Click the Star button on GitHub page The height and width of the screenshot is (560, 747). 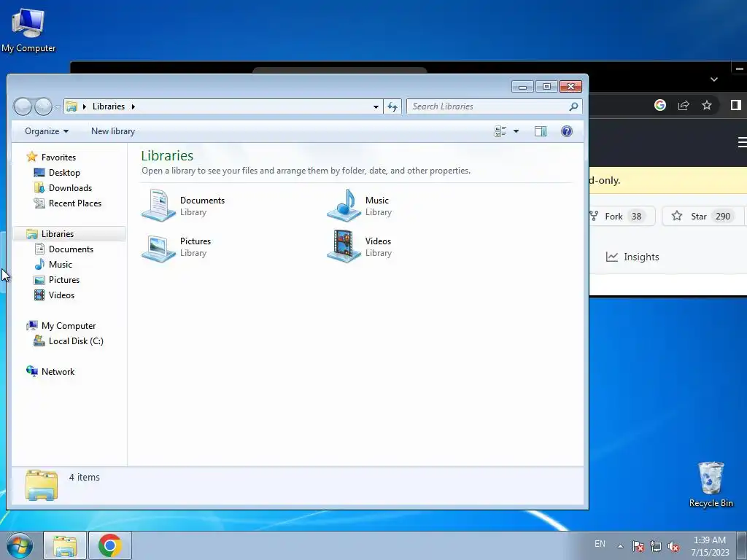pyautogui.click(x=703, y=216)
